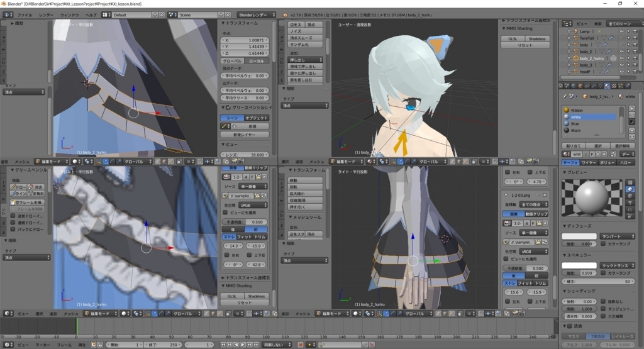Image resolution: width=644 pixels, height=349 pixels.
Task: Open the timeline editor type selector icon
Action: click(x=8, y=345)
